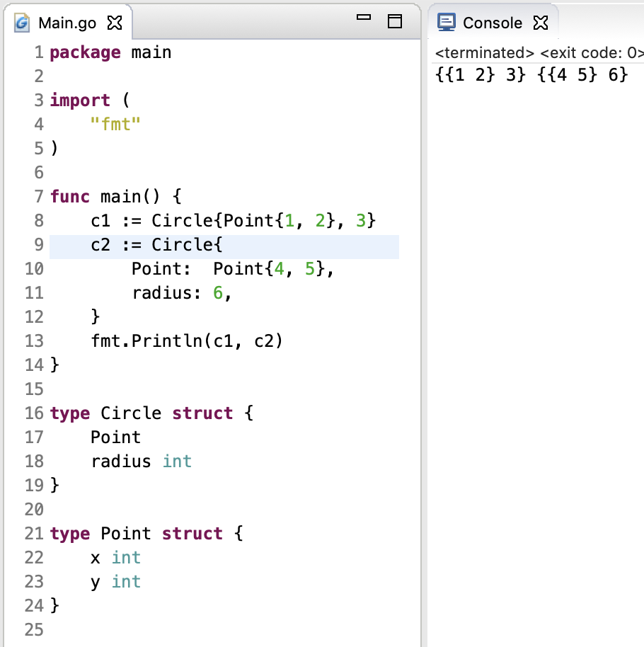Select the Main.go tab label

[x=67, y=23]
